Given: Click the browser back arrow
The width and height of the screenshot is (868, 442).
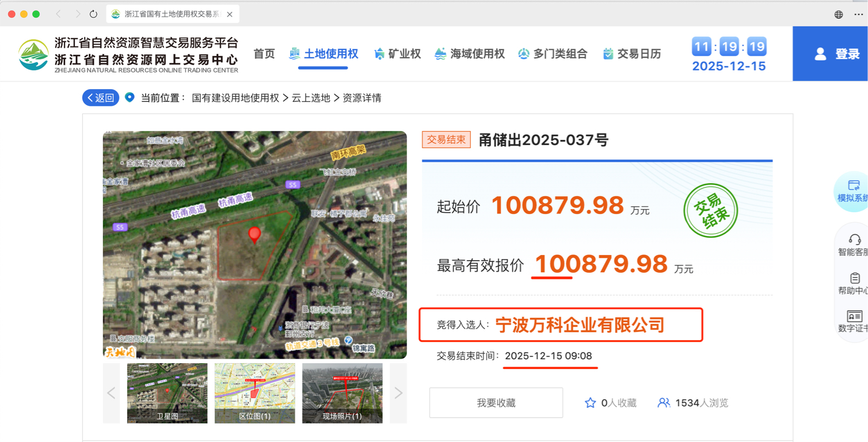Looking at the screenshot, I should click(59, 14).
